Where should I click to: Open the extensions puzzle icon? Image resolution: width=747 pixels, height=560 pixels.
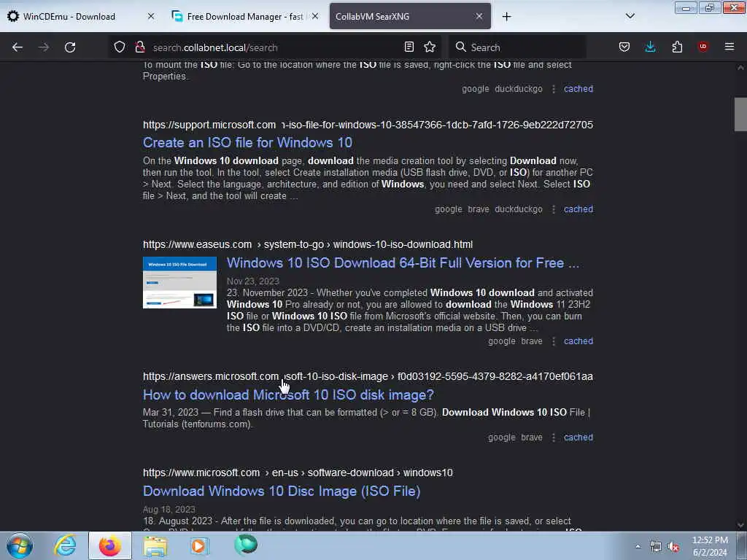[677, 47]
